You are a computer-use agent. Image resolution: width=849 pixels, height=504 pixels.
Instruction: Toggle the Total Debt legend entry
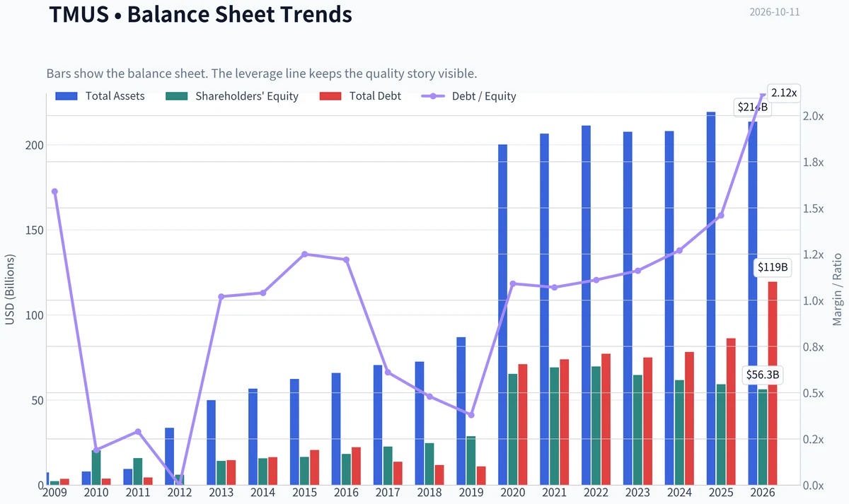(x=360, y=96)
